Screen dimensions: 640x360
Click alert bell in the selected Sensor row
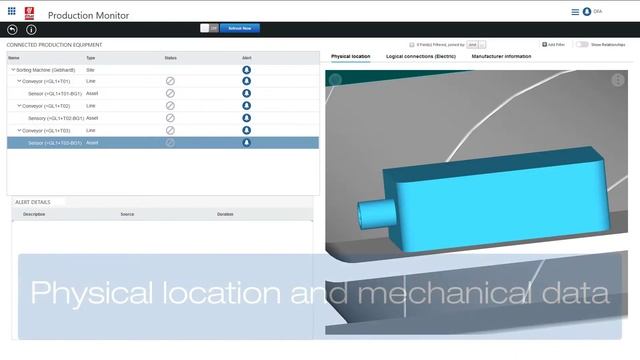[x=247, y=142]
